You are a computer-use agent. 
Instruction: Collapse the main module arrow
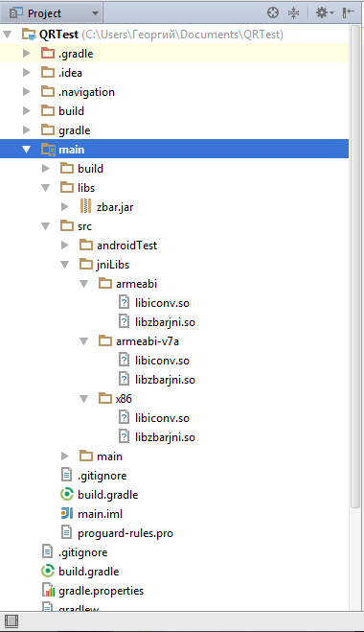tap(27, 150)
